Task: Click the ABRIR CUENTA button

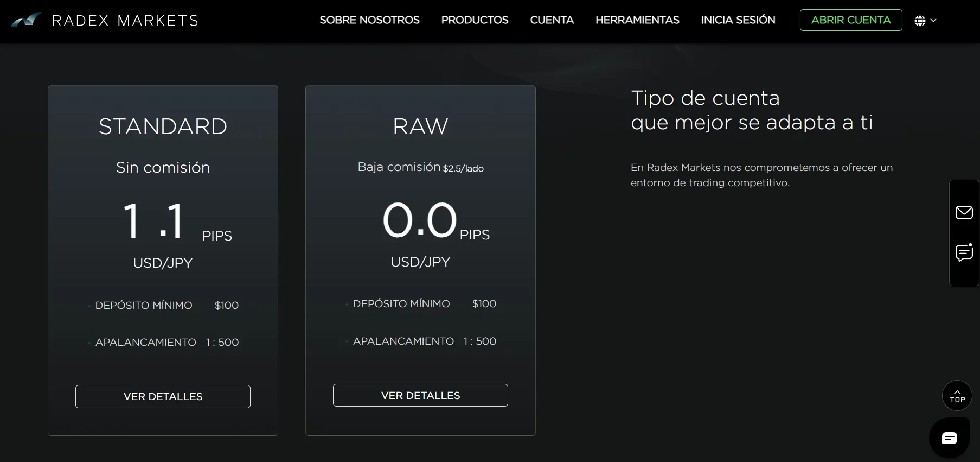Action: [x=851, y=20]
